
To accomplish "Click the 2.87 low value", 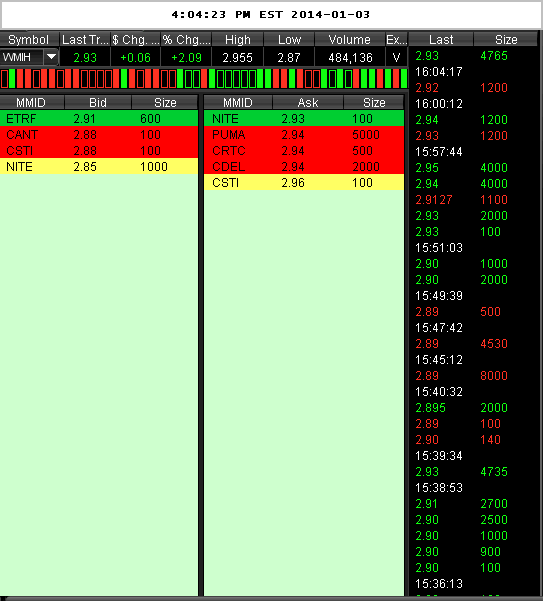I will (x=289, y=58).
